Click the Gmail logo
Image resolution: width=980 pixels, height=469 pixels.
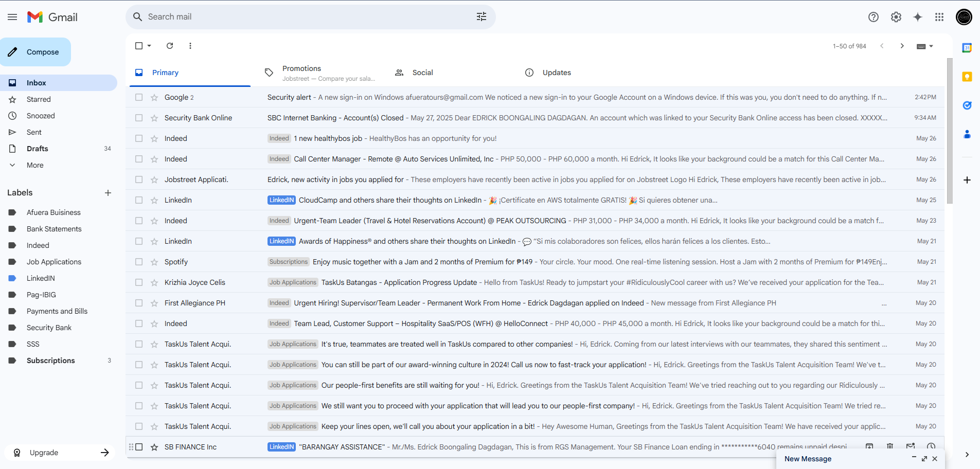(x=52, y=17)
